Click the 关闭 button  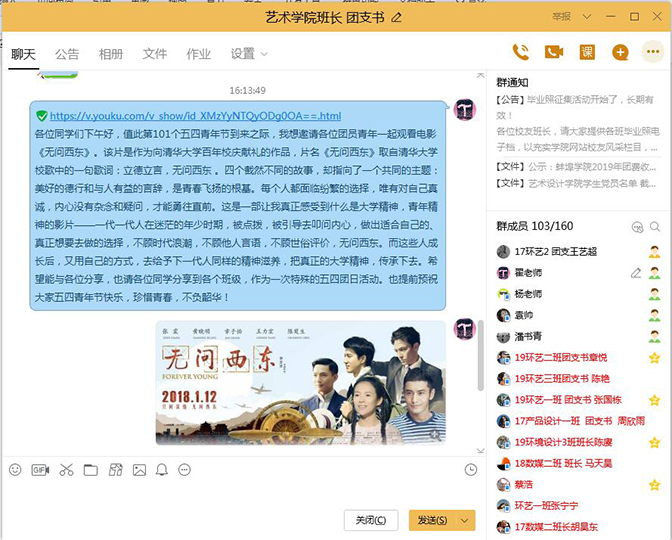pyautogui.click(x=371, y=520)
